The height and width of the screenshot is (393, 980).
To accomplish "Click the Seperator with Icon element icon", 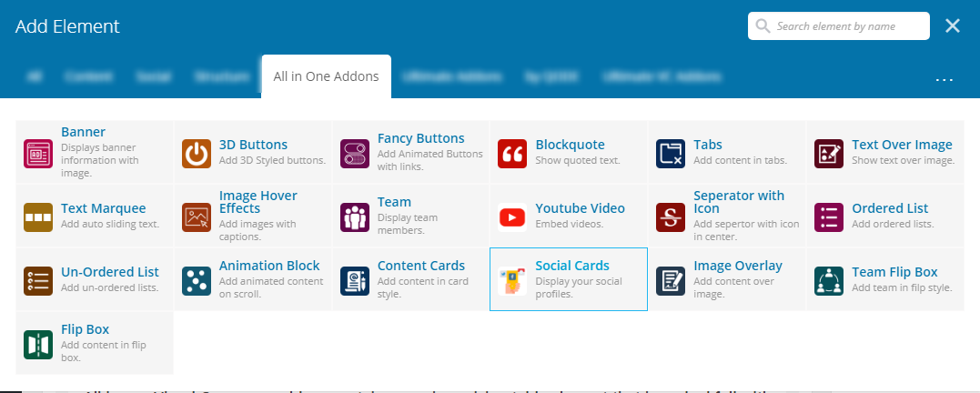I will pyautogui.click(x=671, y=217).
